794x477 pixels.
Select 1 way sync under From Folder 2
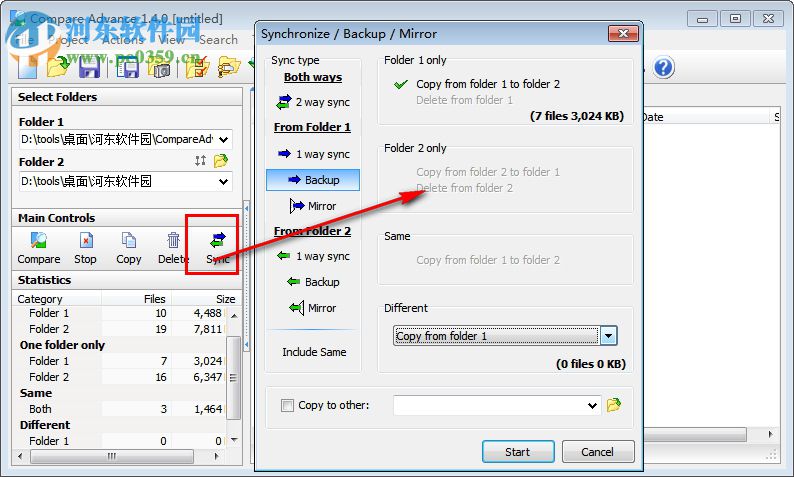(313, 256)
